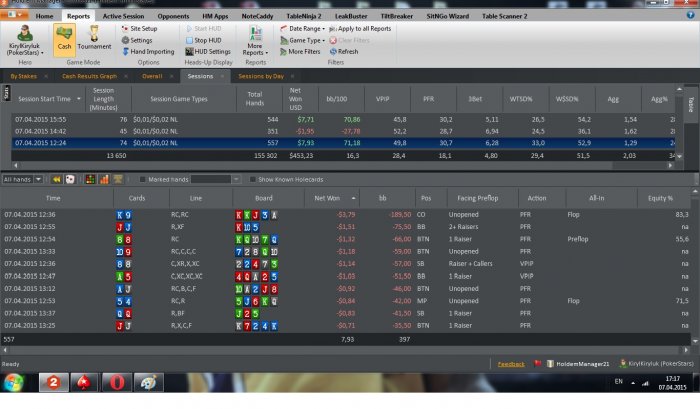Select session 07.04.2015 14:42 row
This screenshot has height=409, width=700.
click(x=343, y=131)
